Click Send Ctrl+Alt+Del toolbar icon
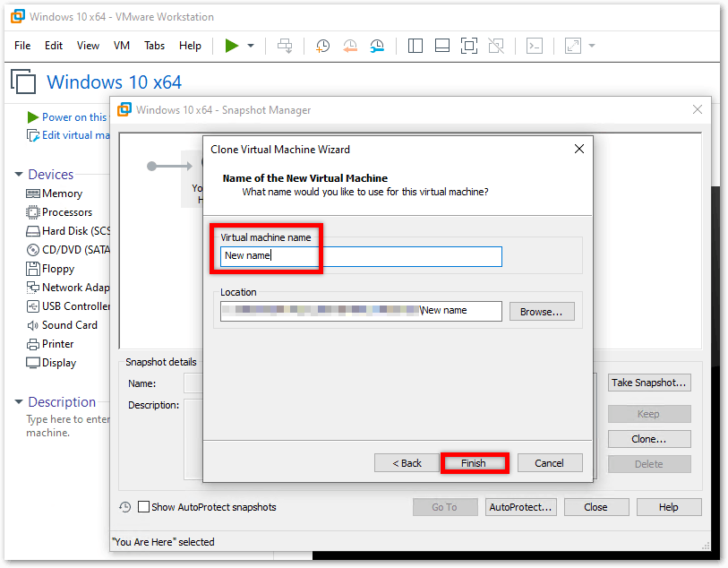Viewport: 728px width, 568px height. [x=285, y=46]
